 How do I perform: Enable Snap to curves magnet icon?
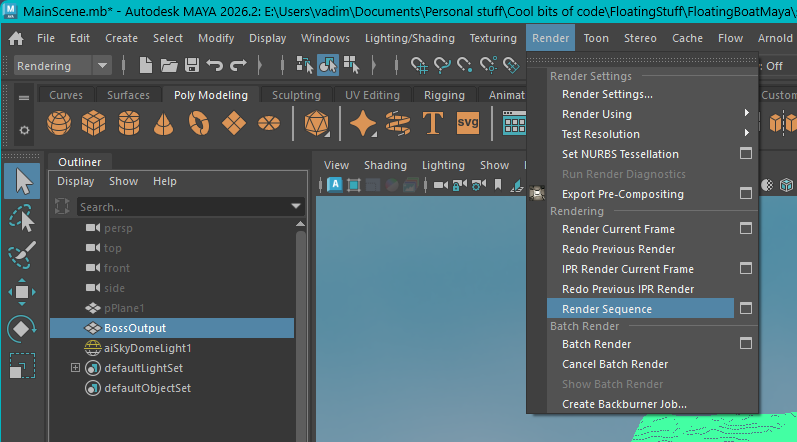point(442,66)
